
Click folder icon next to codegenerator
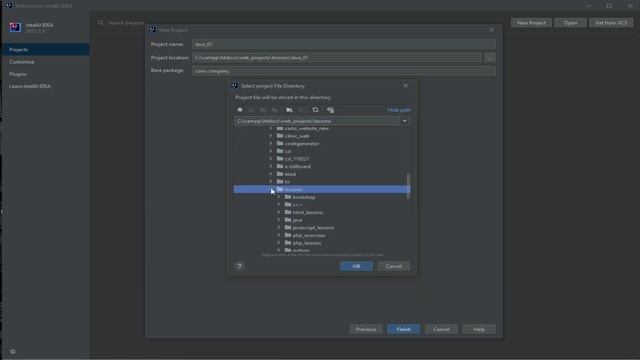pyautogui.click(x=280, y=143)
